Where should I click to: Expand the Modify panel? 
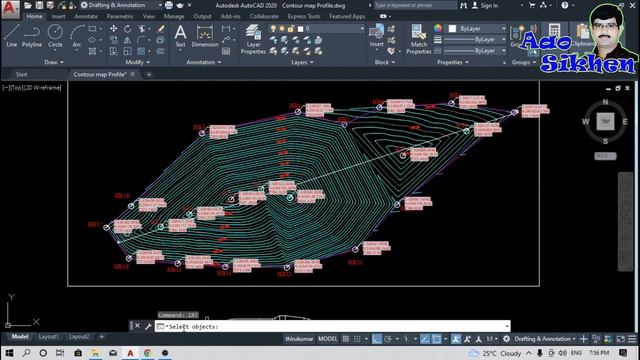(138, 62)
